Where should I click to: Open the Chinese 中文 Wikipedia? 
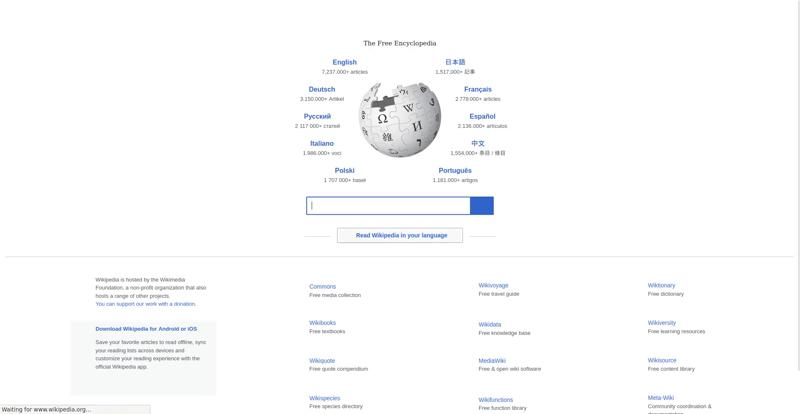[478, 143]
